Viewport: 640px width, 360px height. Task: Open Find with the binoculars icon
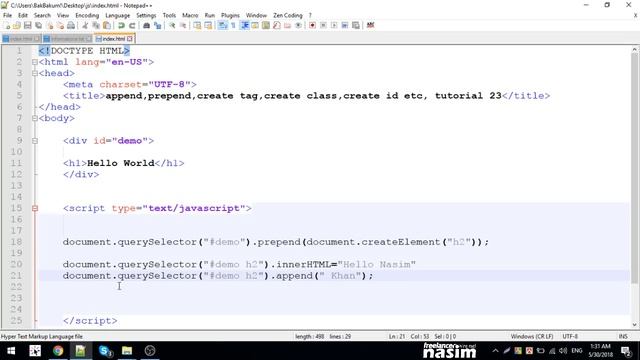[x=147, y=25]
